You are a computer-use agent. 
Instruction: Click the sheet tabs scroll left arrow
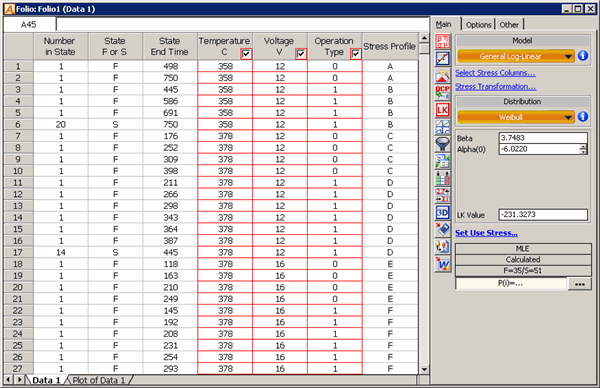coord(8,380)
